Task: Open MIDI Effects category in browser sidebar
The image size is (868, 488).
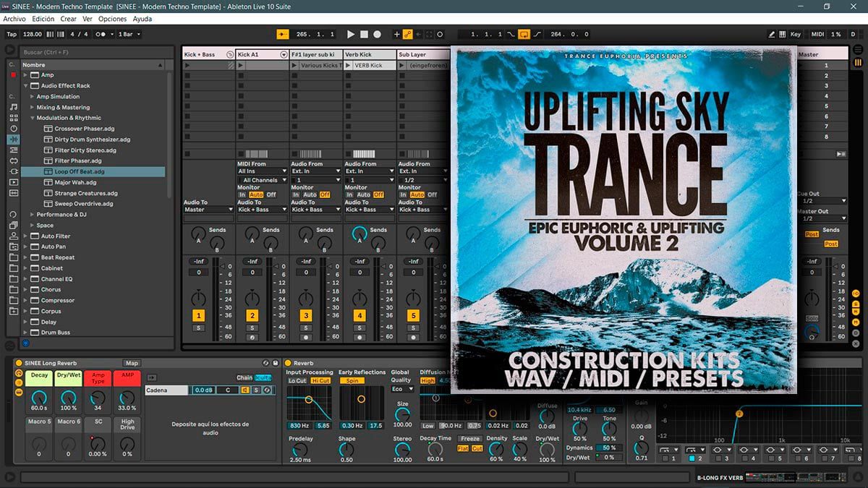Action: [x=12, y=150]
